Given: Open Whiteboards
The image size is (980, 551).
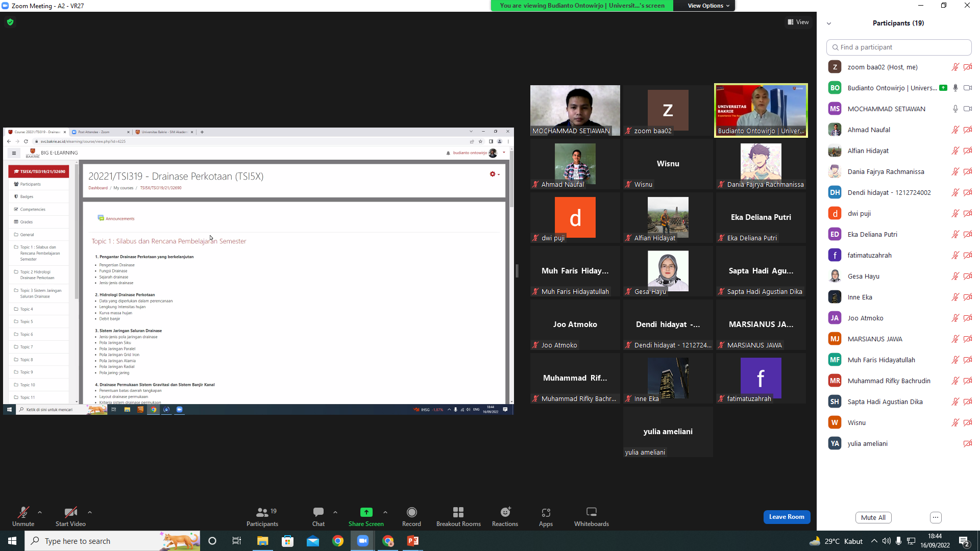Looking at the screenshot, I should (592, 516).
